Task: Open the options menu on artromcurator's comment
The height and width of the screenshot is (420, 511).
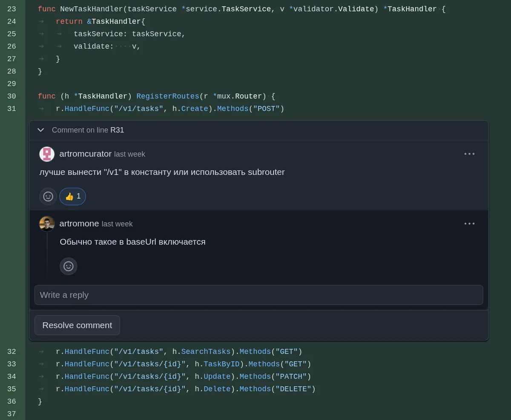Action: click(x=469, y=154)
